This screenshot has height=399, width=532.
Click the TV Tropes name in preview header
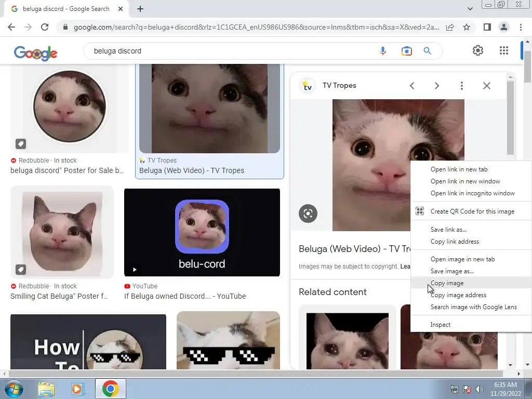339,86
